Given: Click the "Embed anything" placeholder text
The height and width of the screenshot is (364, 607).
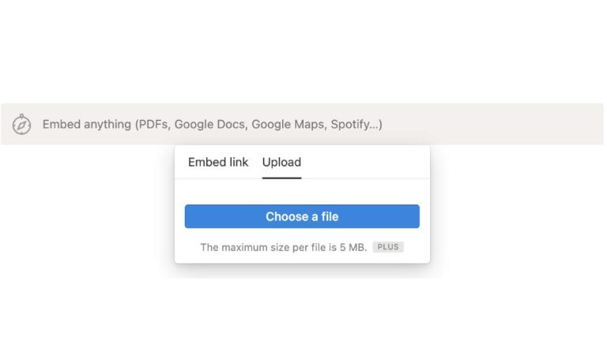Looking at the screenshot, I should pyautogui.click(x=87, y=124).
